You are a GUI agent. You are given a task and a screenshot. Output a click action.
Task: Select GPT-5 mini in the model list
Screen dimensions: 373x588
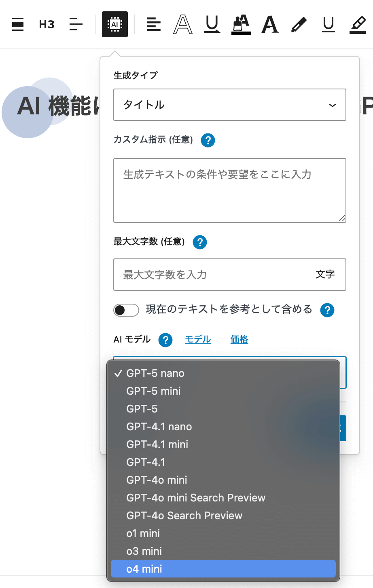[223, 391]
